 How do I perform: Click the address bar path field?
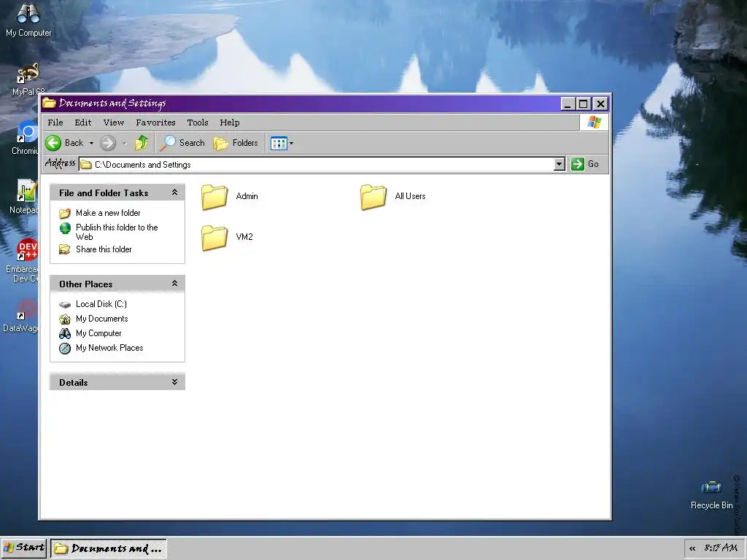[x=317, y=164]
